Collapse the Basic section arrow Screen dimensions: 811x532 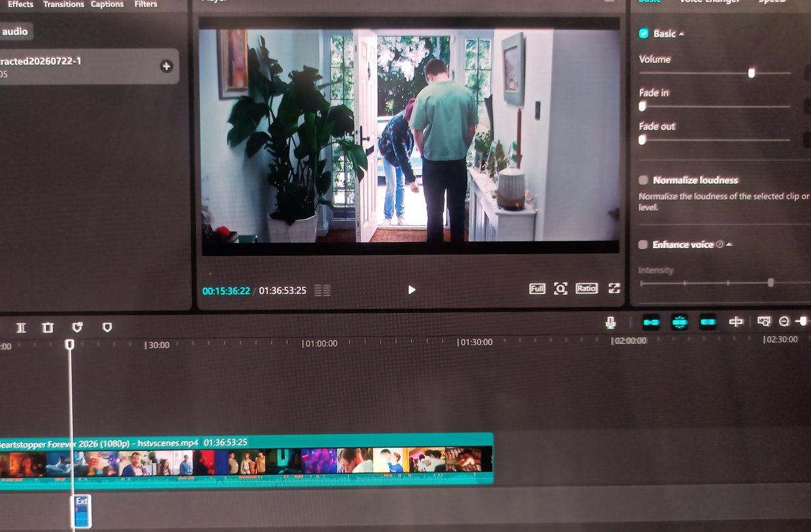coord(681,34)
